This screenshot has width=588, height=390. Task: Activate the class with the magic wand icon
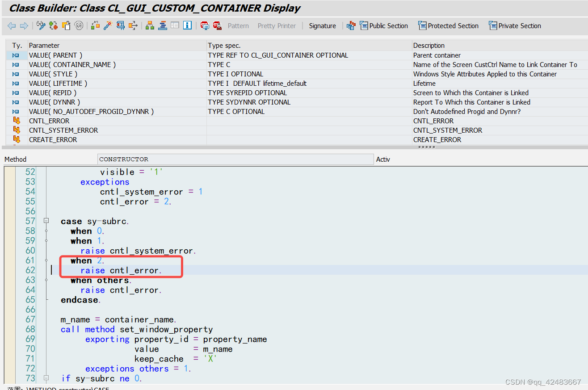tap(108, 26)
